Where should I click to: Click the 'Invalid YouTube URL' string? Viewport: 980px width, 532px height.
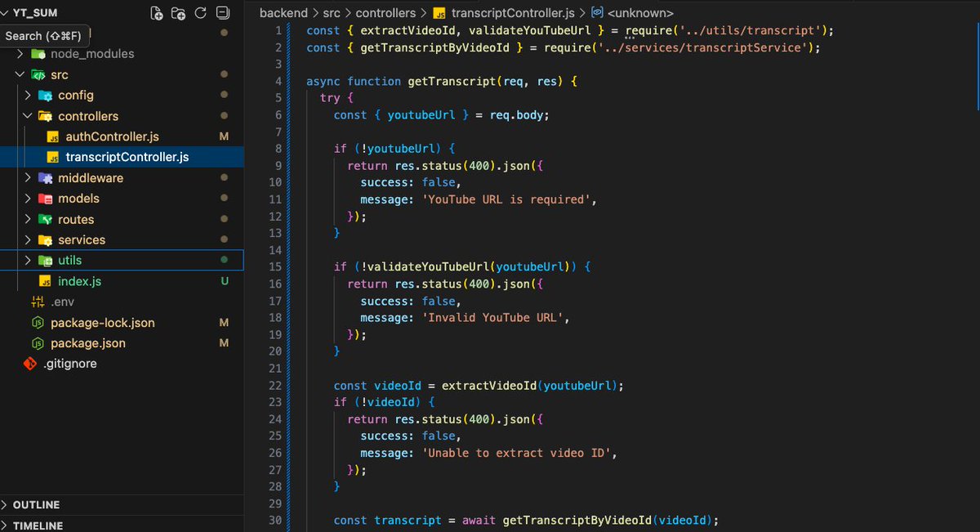tap(497, 318)
